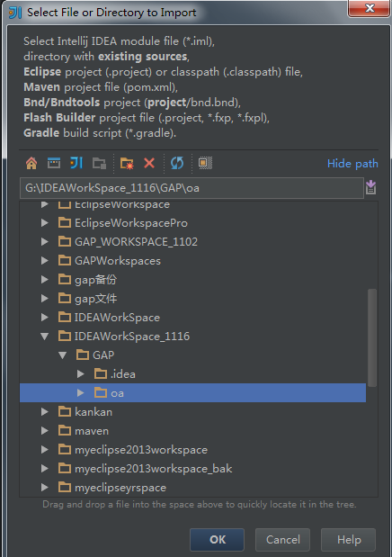Click the red Delete icon

click(149, 163)
